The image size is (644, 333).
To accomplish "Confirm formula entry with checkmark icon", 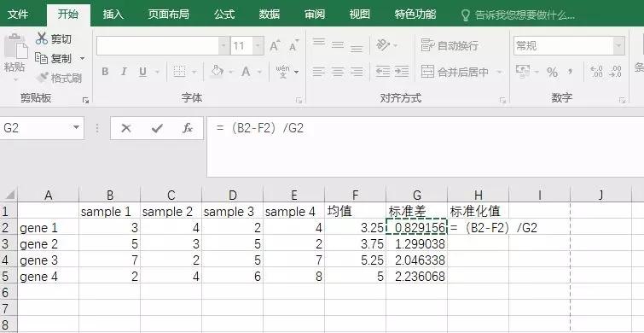I will pos(156,128).
